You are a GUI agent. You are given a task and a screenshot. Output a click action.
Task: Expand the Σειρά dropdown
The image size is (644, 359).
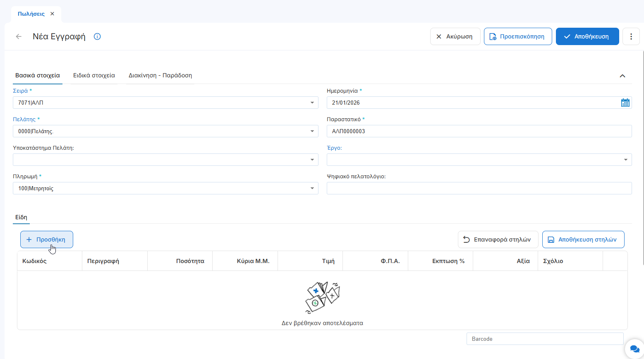pyautogui.click(x=312, y=103)
